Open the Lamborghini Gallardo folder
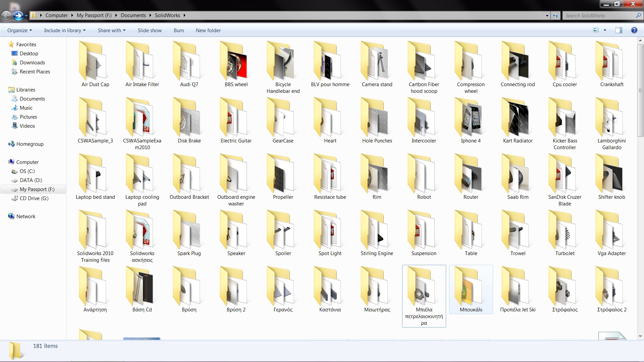 pos(611,121)
